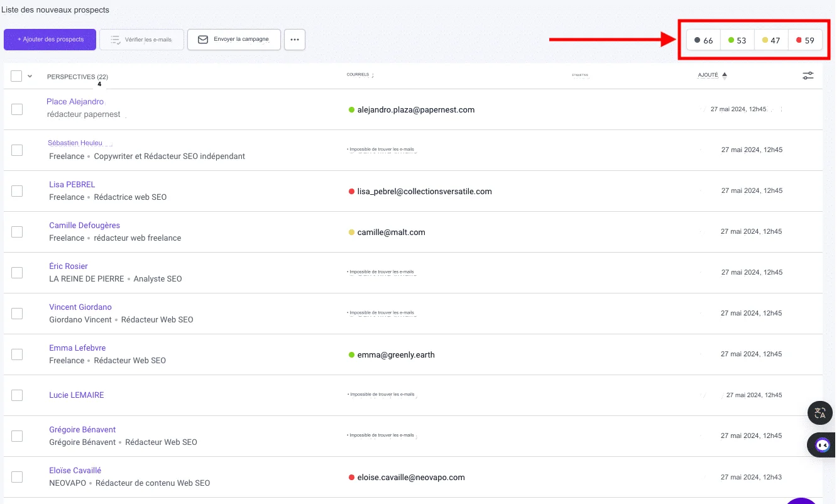
Task: Open the three-dots more options menu
Action: (x=295, y=40)
